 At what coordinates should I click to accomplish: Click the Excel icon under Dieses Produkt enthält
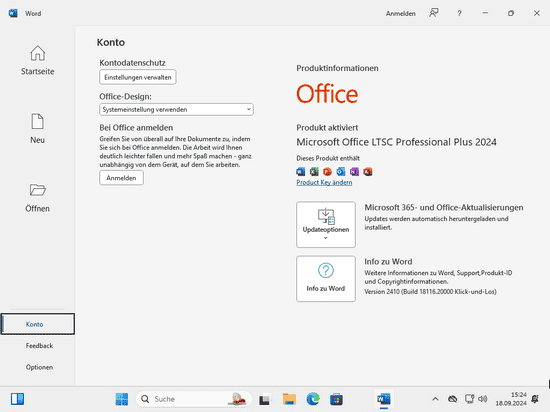pyautogui.click(x=314, y=172)
